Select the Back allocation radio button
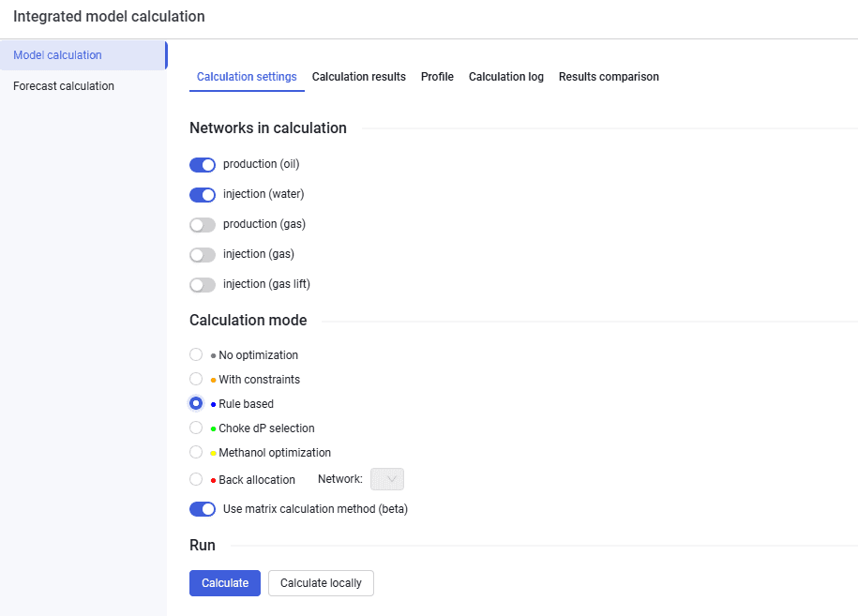Image resolution: width=858 pixels, height=616 pixels. coord(196,479)
